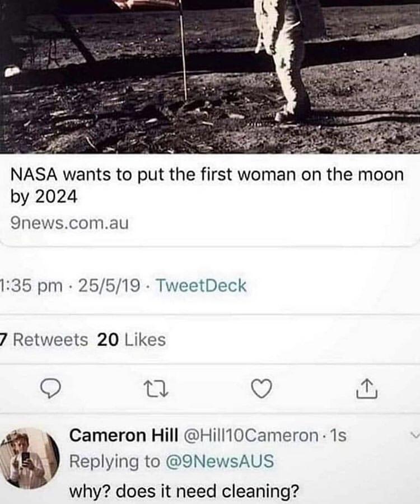Screen dimensions: 420x504
Task: Click the 1:35 pm tweet timestamp
Action: pyautogui.click(x=31, y=286)
